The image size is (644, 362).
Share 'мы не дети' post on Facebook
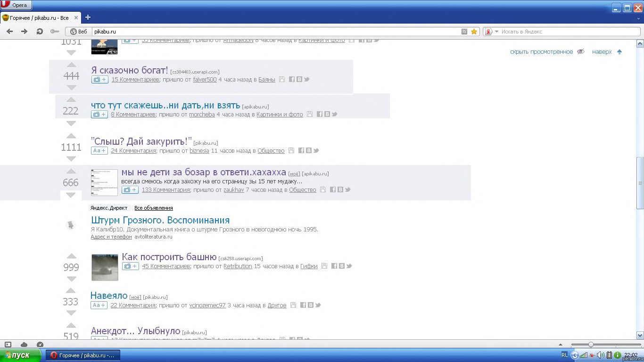point(333,189)
